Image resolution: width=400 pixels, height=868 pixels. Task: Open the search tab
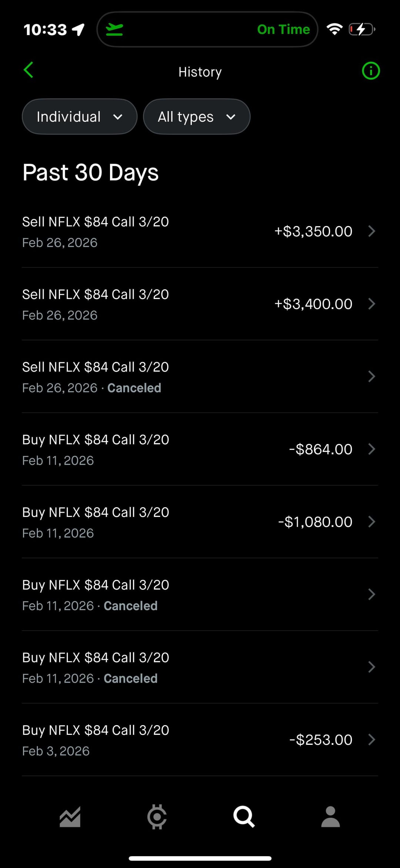click(244, 817)
